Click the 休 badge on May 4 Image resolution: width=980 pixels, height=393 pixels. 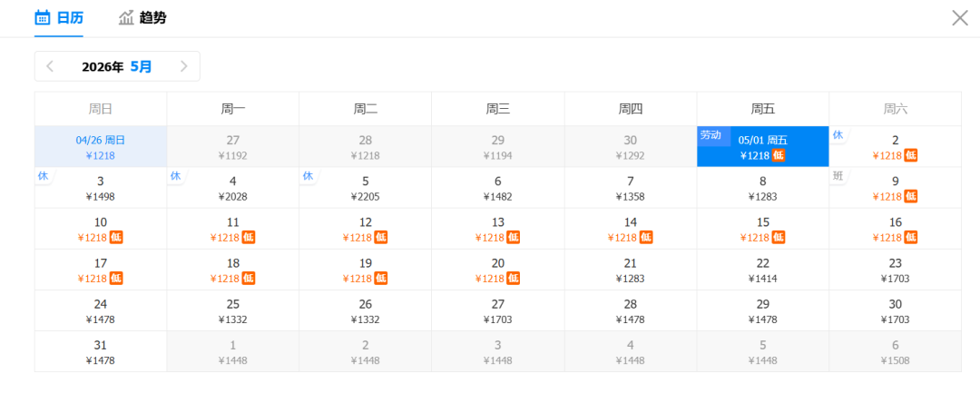[x=175, y=176]
